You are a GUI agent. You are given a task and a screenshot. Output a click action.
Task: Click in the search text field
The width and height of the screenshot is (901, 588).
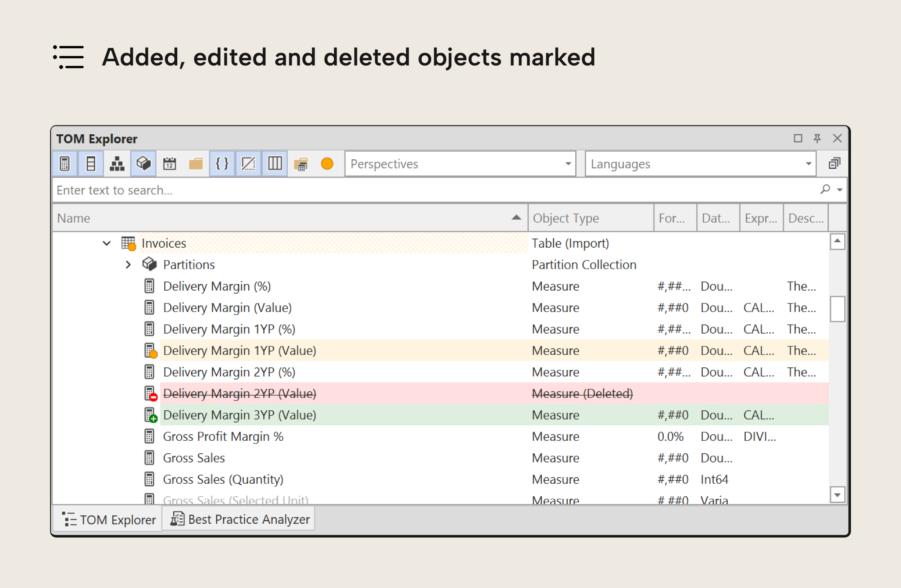[434, 190]
